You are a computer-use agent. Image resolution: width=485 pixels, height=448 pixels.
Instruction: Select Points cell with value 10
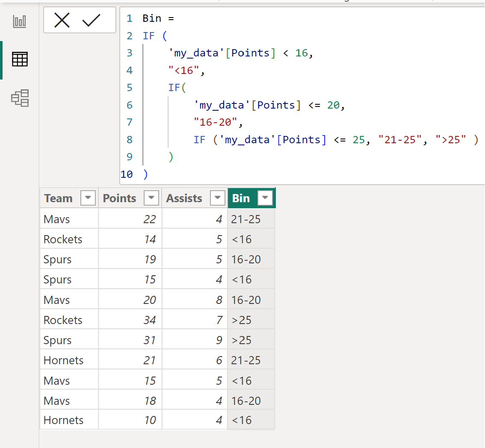[x=130, y=420]
